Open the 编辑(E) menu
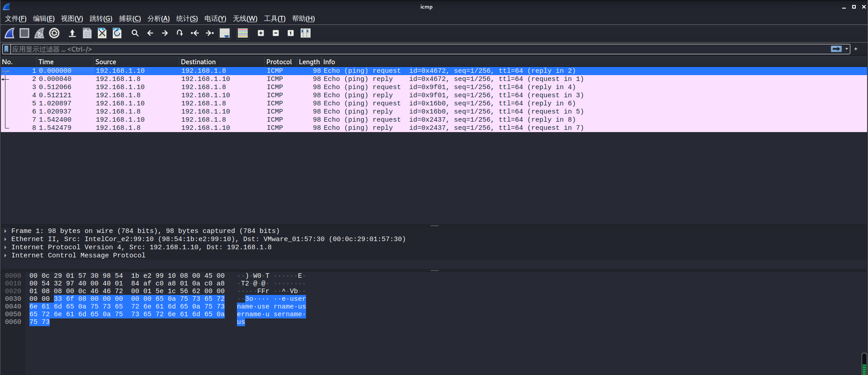 click(44, 19)
